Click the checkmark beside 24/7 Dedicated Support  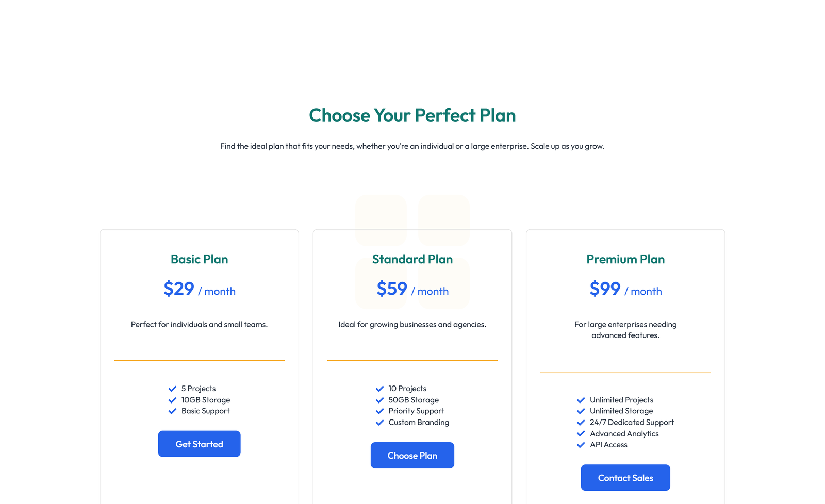pyautogui.click(x=580, y=423)
